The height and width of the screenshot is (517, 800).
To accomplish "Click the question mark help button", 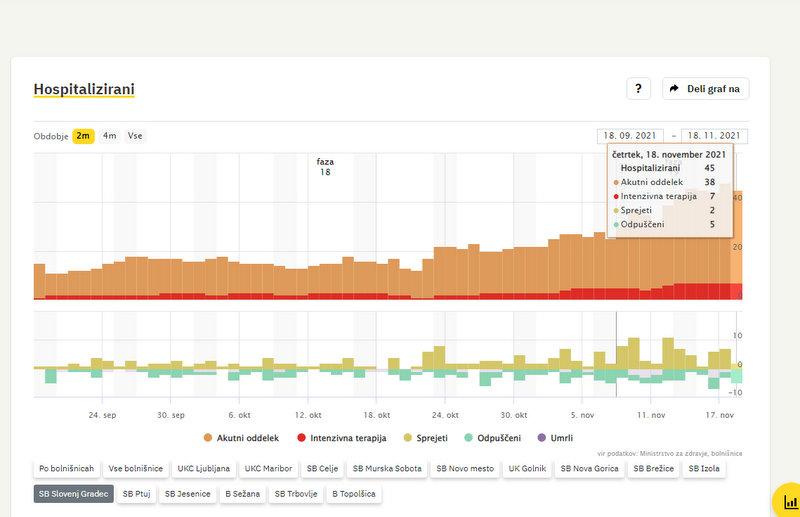I will (x=639, y=89).
